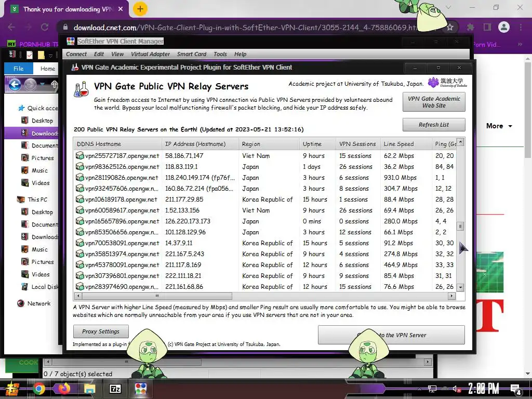Click server list scroll up arrow

tap(460, 141)
